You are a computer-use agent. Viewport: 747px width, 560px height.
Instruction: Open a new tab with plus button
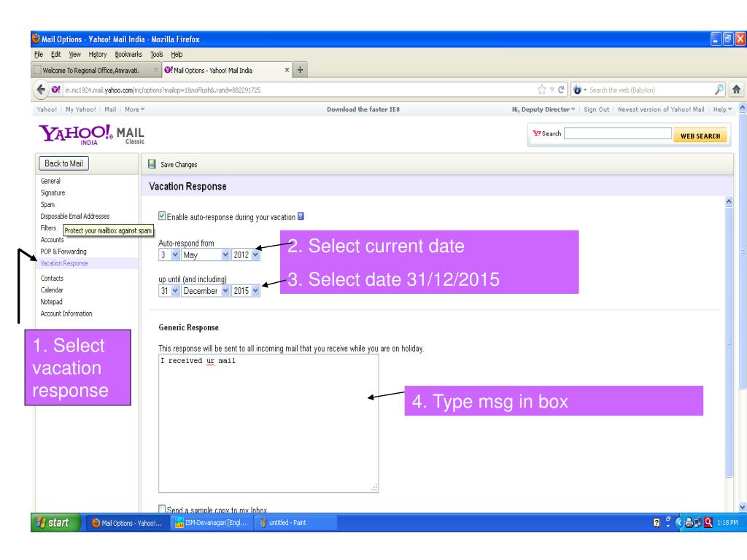pos(300,70)
